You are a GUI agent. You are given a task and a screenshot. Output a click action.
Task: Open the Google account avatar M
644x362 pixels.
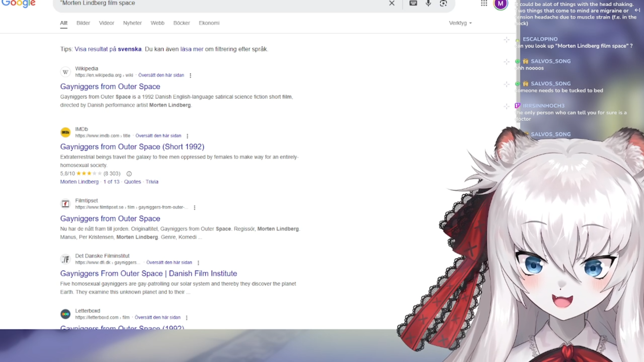500,4
